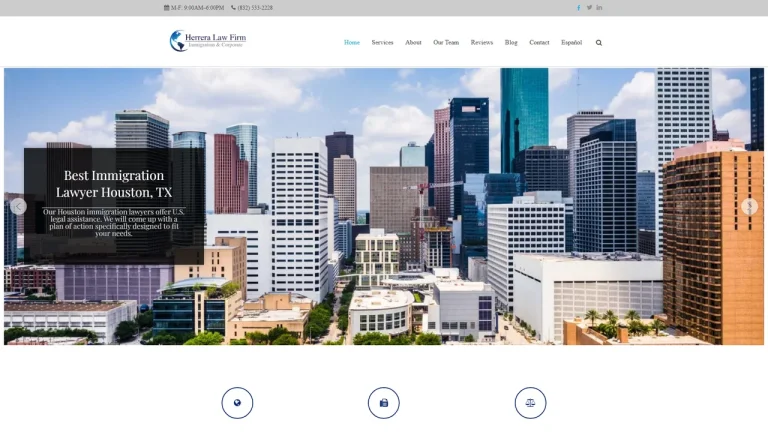Open the Reviews page

[481, 43]
